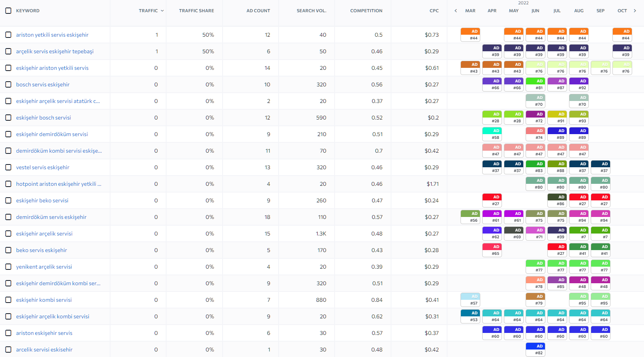The height and width of the screenshot is (357, 644).
Task: View the #72 ad badge for eskişehir bosch servisi
Action: pos(535,118)
